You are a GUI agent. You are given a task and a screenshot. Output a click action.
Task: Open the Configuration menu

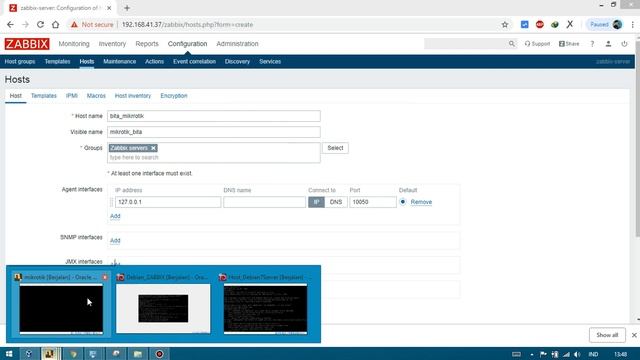pyautogui.click(x=187, y=44)
